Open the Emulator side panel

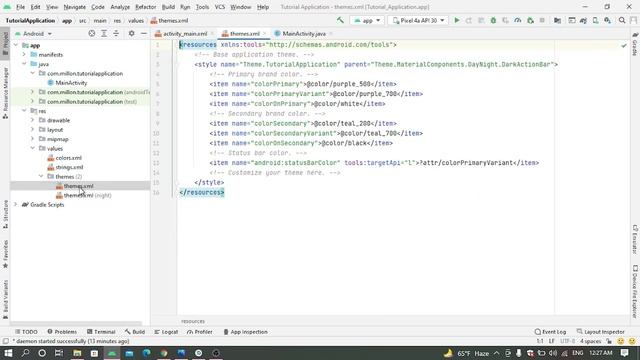tap(635, 239)
